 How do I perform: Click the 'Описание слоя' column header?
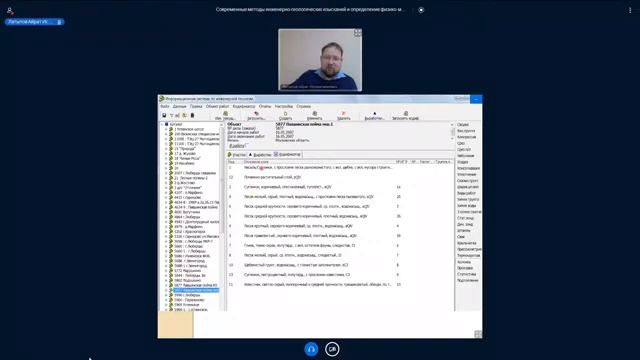[x=318, y=162]
